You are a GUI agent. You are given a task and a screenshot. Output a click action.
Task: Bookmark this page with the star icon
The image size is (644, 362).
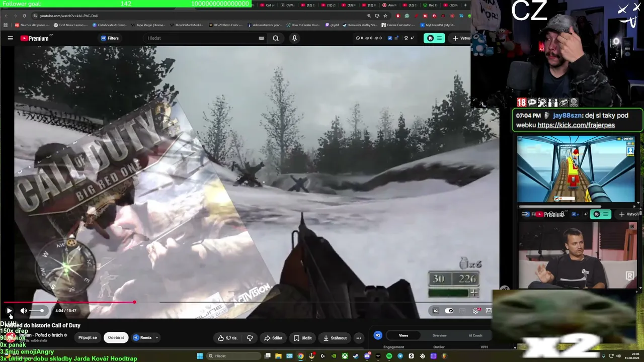tap(385, 16)
